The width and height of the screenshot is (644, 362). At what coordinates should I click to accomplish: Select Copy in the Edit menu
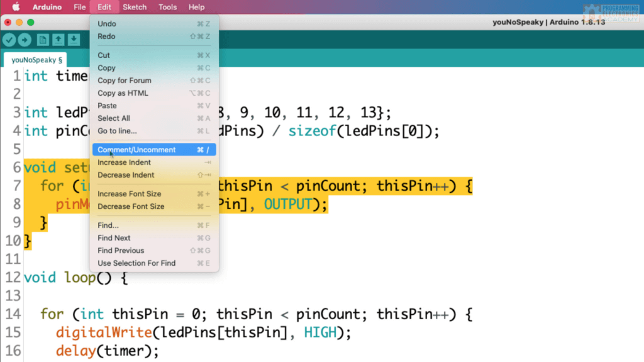tap(154, 68)
